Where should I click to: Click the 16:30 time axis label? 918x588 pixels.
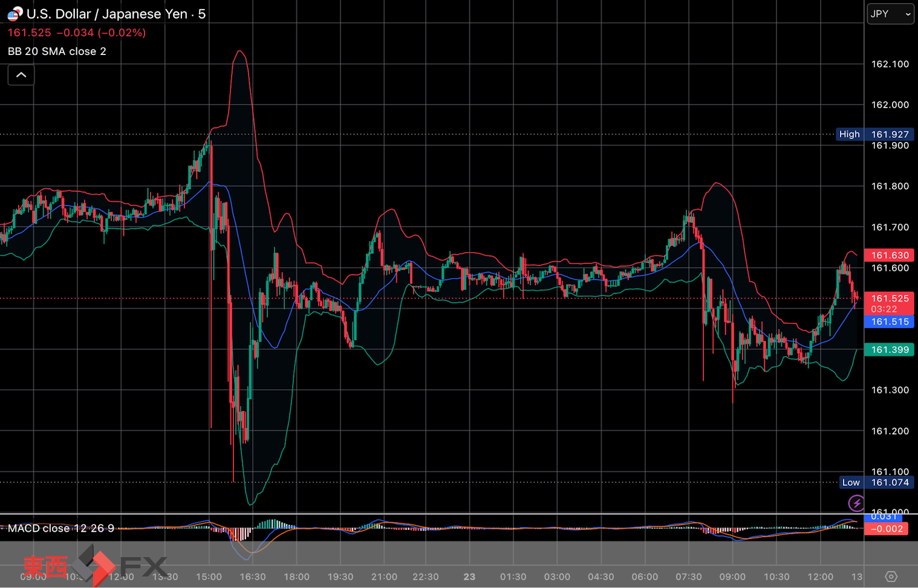coord(252,577)
